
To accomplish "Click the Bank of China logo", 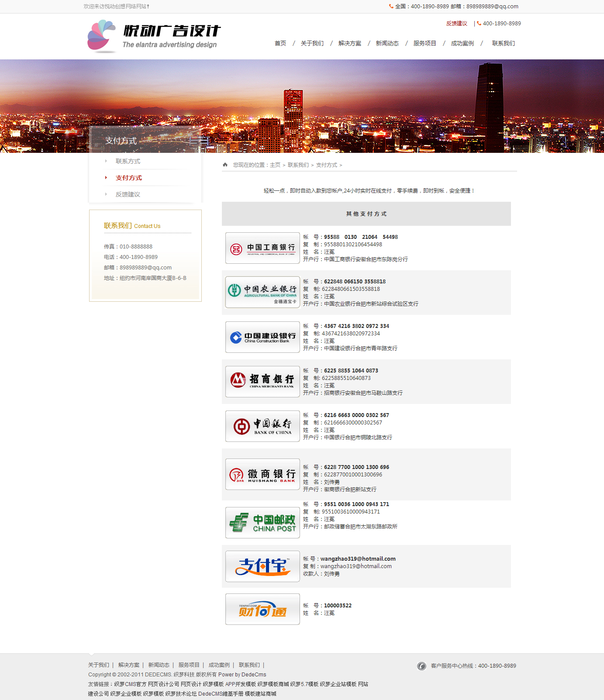I will 262,426.
